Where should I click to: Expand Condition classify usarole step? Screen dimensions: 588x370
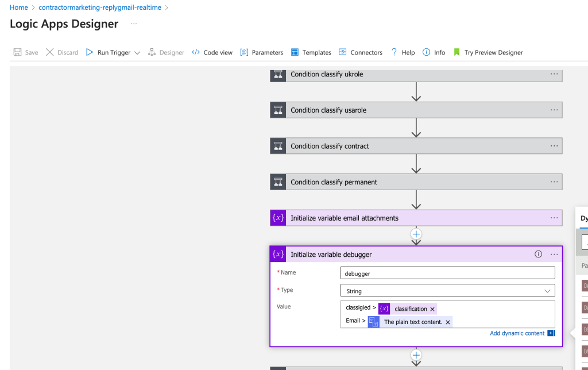click(416, 110)
